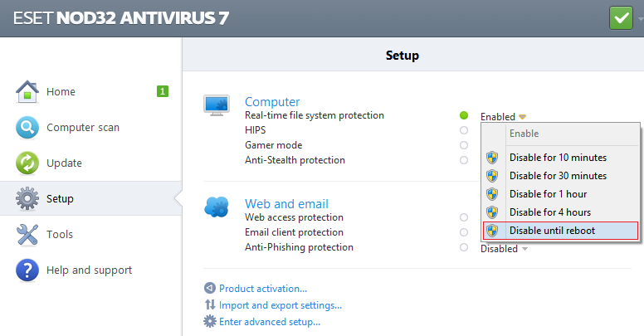644x336 pixels.
Task: Open the Product activation link
Action: coord(262,289)
